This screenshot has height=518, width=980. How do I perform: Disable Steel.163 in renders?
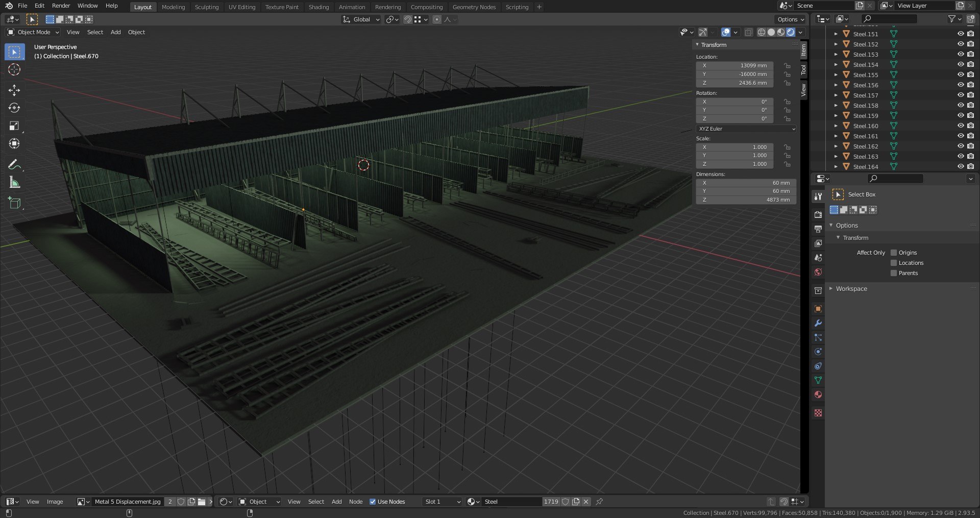coord(970,156)
